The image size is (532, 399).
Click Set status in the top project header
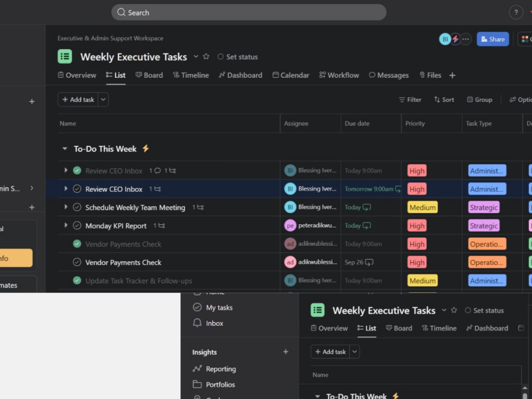[237, 57]
